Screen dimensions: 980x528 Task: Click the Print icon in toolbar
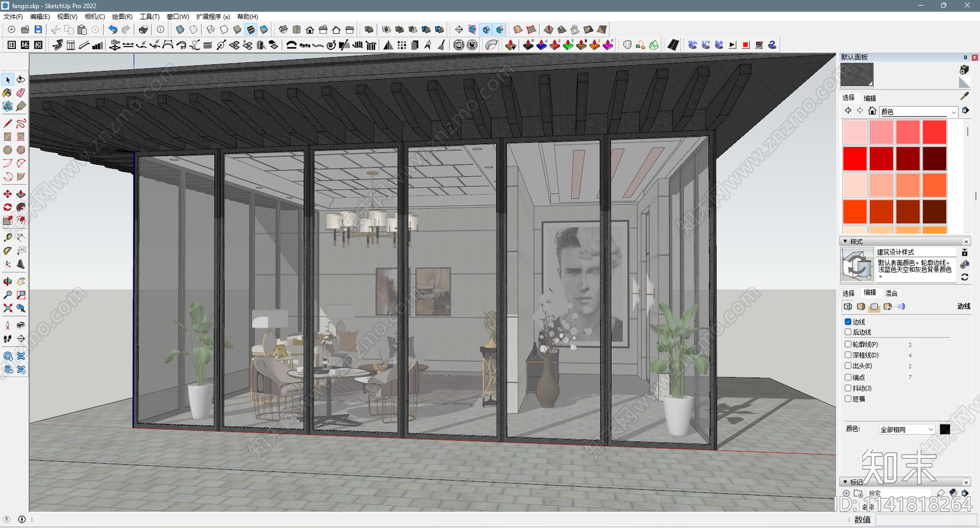tap(143, 29)
